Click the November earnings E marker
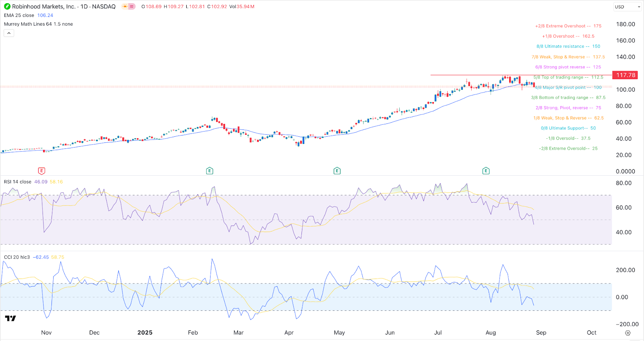This screenshot has height=341, width=644. [41, 171]
